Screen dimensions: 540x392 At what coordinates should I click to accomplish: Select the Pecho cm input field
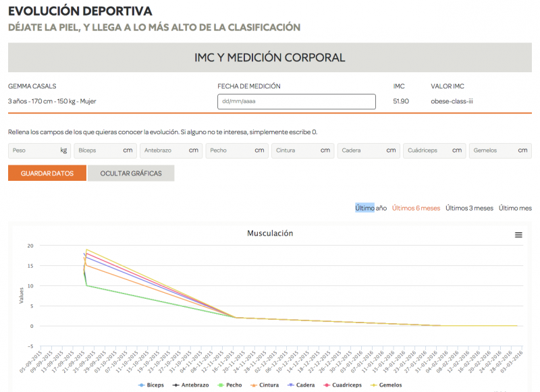point(236,150)
